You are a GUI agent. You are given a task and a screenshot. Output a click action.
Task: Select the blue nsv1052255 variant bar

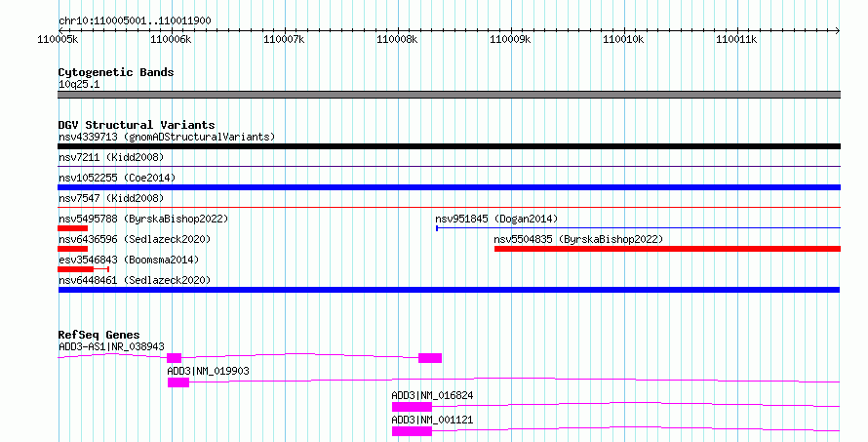449,187
